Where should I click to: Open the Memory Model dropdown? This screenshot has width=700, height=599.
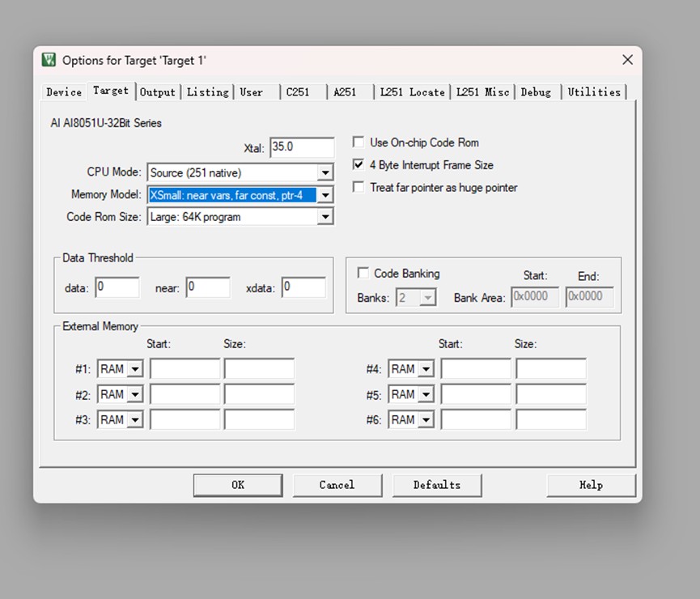(x=325, y=195)
